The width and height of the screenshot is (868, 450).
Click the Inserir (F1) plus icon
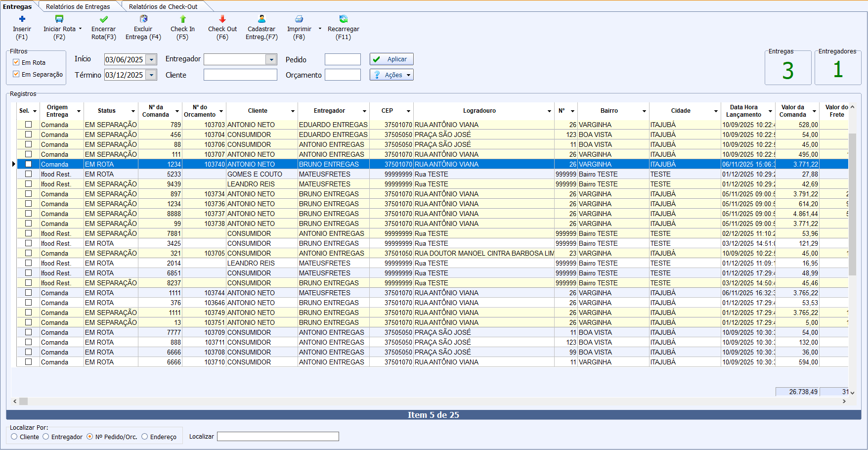[22, 19]
